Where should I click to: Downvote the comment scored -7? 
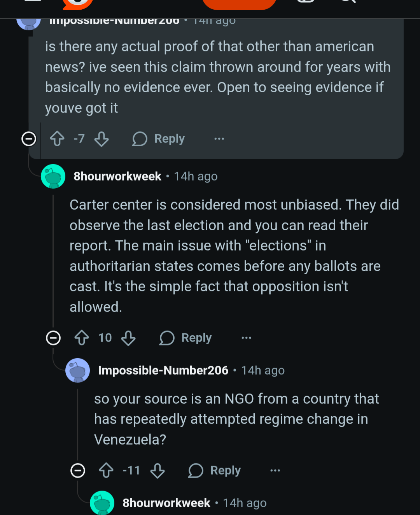tap(101, 139)
